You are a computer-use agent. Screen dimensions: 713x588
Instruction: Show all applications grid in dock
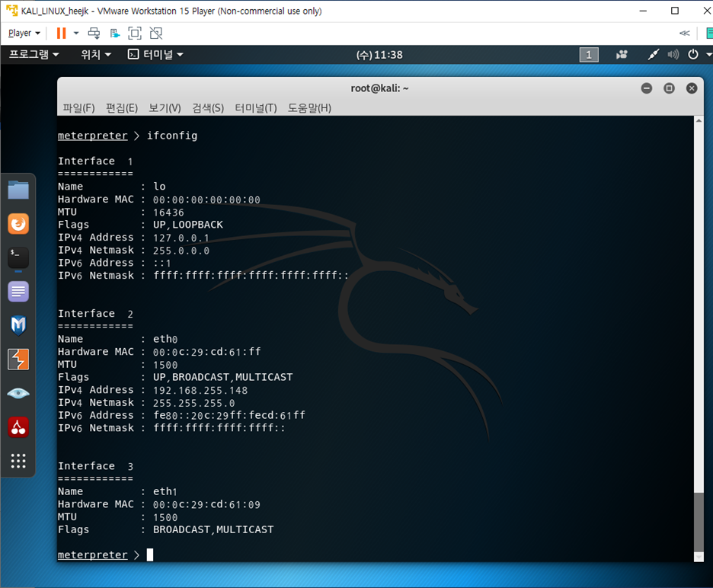[x=18, y=461]
